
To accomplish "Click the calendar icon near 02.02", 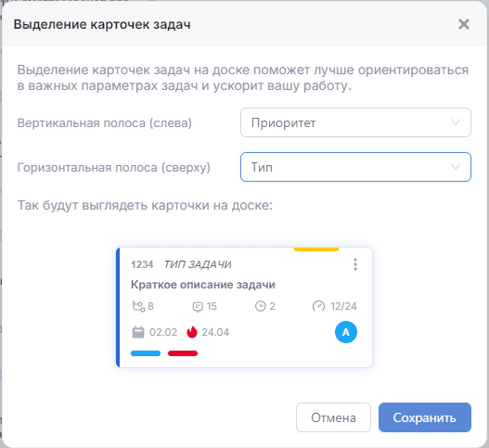I will click(x=138, y=332).
